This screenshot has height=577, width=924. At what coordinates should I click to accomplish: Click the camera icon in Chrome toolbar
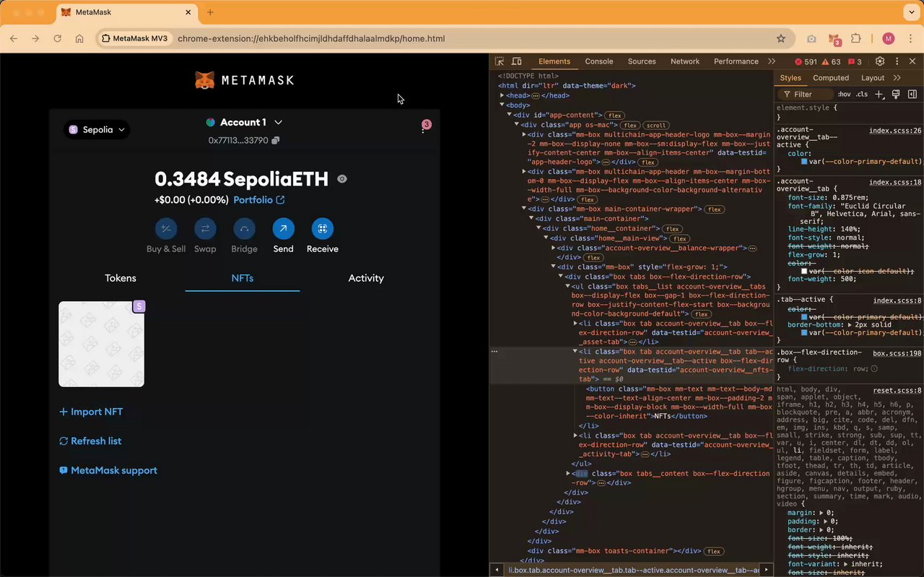[x=811, y=38]
